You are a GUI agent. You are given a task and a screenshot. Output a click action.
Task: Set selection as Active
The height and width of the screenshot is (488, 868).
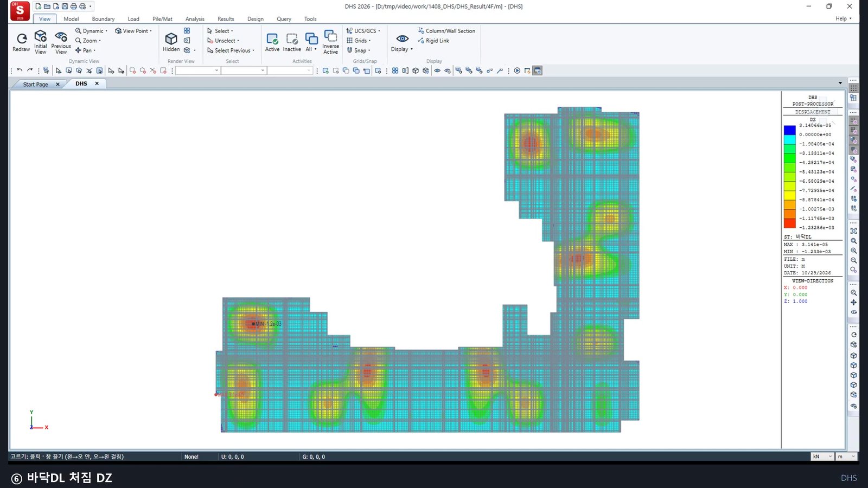(272, 42)
